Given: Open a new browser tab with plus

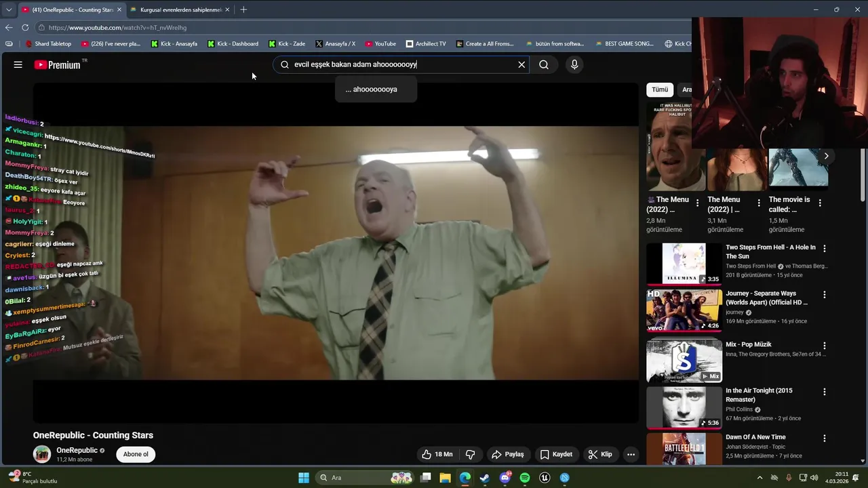Looking at the screenshot, I should [x=243, y=9].
